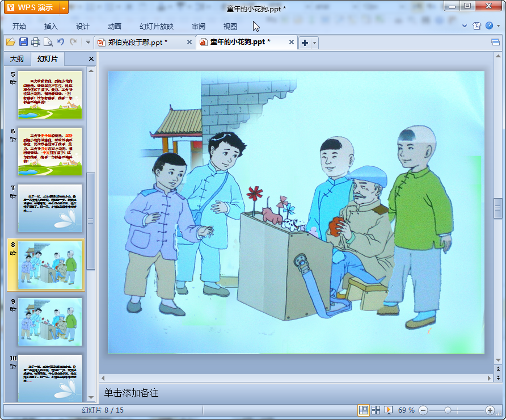Select slide 9 thumbnail
Viewport: 506px width, 420px height.
(x=50, y=322)
